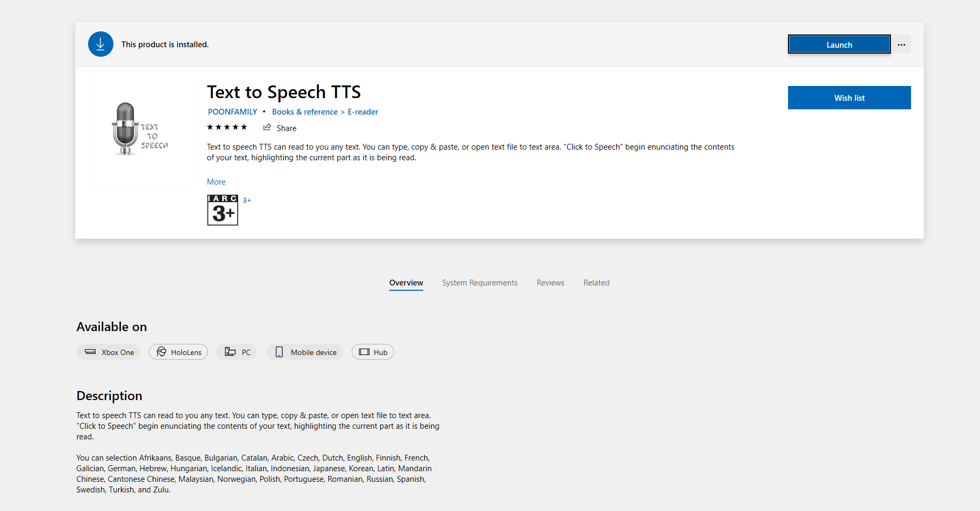This screenshot has width=980, height=511.
Task: Switch to the Related tab
Action: (597, 283)
